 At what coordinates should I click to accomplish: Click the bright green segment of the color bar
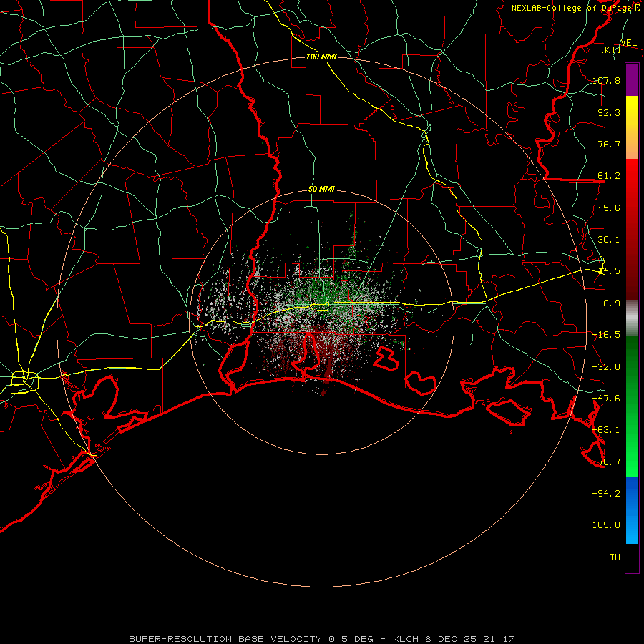[632, 406]
